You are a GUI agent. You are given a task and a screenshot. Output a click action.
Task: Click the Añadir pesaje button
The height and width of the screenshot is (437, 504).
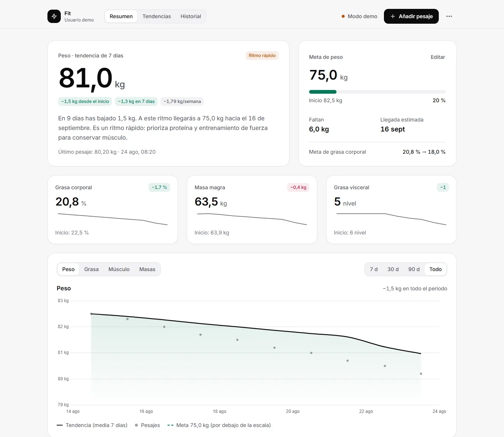pyautogui.click(x=411, y=16)
